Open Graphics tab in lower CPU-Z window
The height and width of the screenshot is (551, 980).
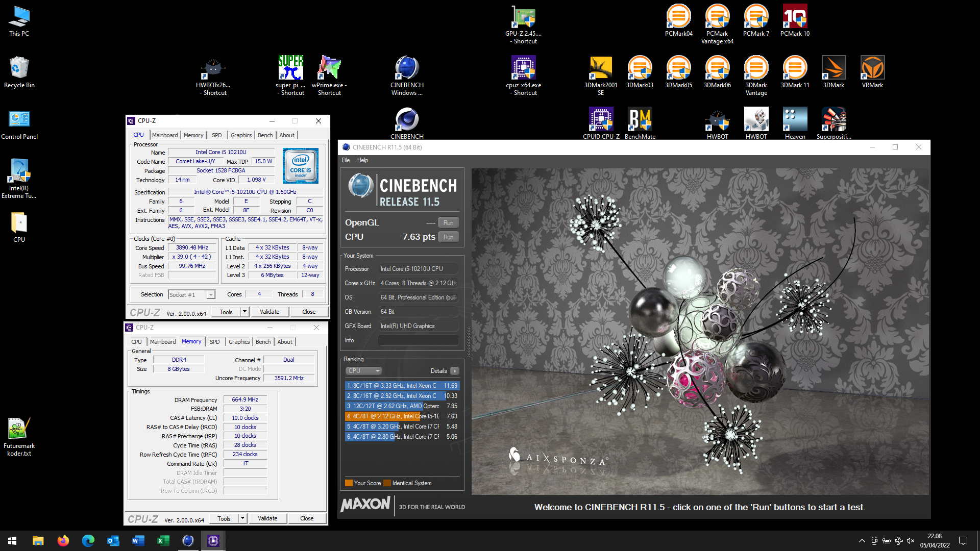(239, 342)
